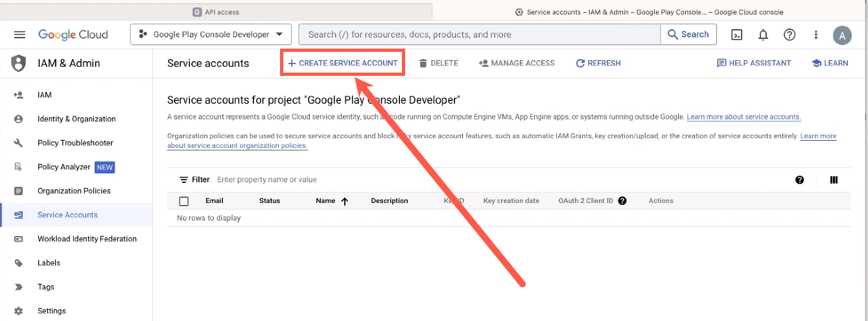Open Labels in the sidebar
868x321 pixels.
[76, 263]
